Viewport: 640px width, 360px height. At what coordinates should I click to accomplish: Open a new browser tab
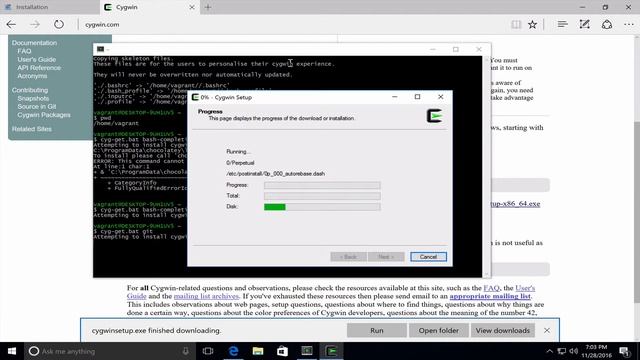(x=208, y=7)
